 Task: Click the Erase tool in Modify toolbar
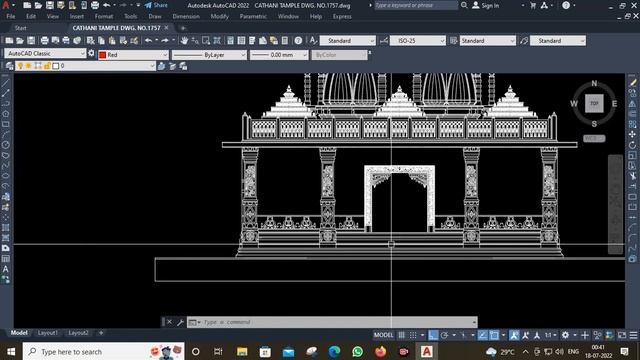click(633, 83)
